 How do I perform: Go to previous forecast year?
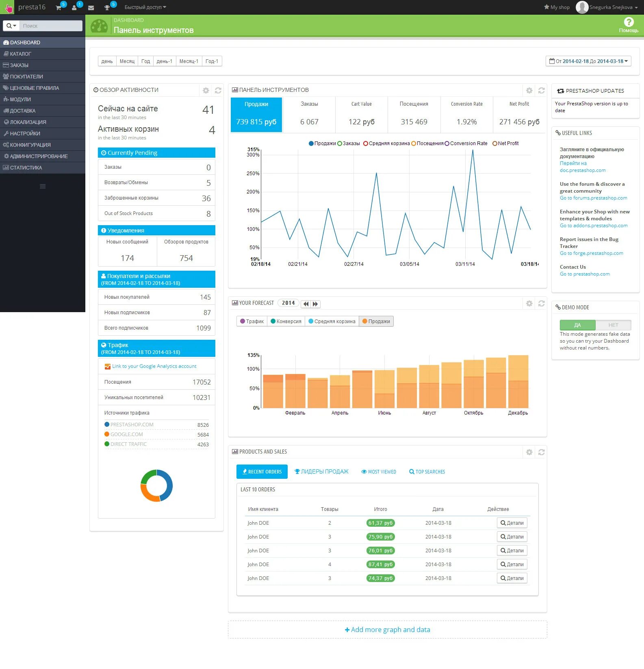coord(306,304)
